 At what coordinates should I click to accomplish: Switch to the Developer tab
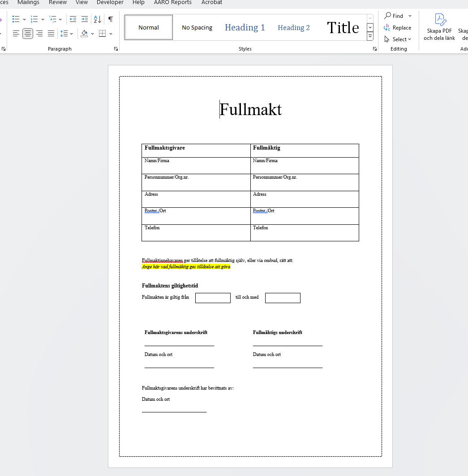110,3
